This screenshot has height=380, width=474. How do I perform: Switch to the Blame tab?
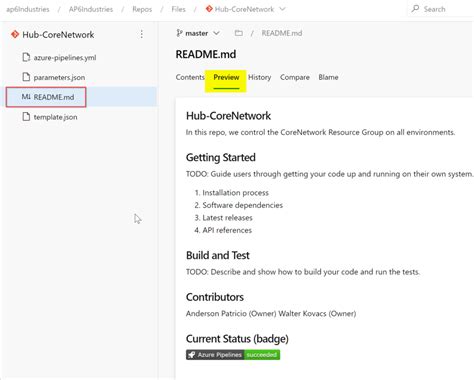[328, 77]
